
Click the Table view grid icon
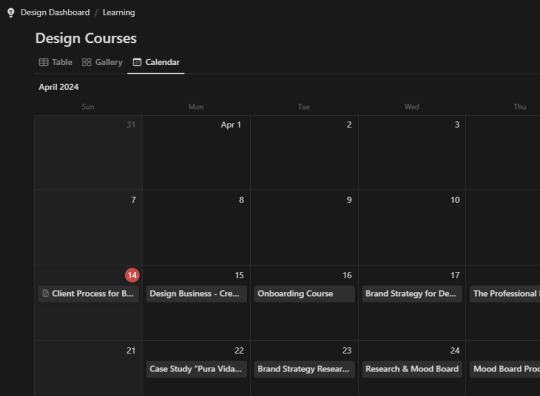(x=43, y=62)
